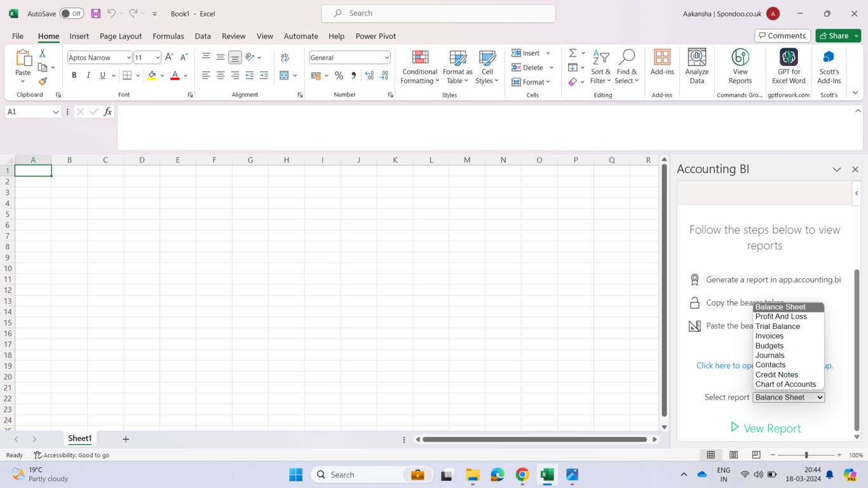Open Format as Table gallery
This screenshot has height=488, width=868.
(458, 67)
